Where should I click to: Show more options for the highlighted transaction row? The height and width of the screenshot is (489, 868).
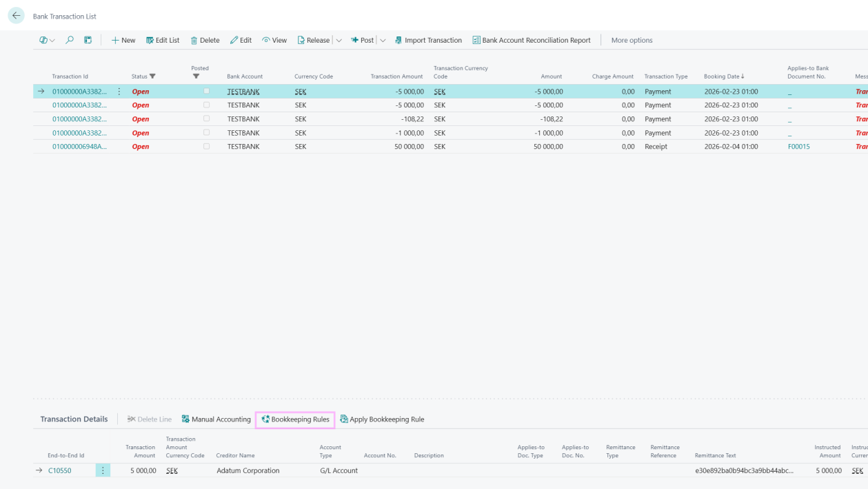[119, 92]
